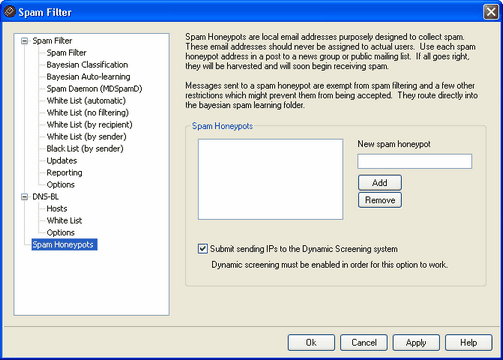Open Hosts under DNS-BL
The width and height of the screenshot is (503, 360).
[57, 209]
